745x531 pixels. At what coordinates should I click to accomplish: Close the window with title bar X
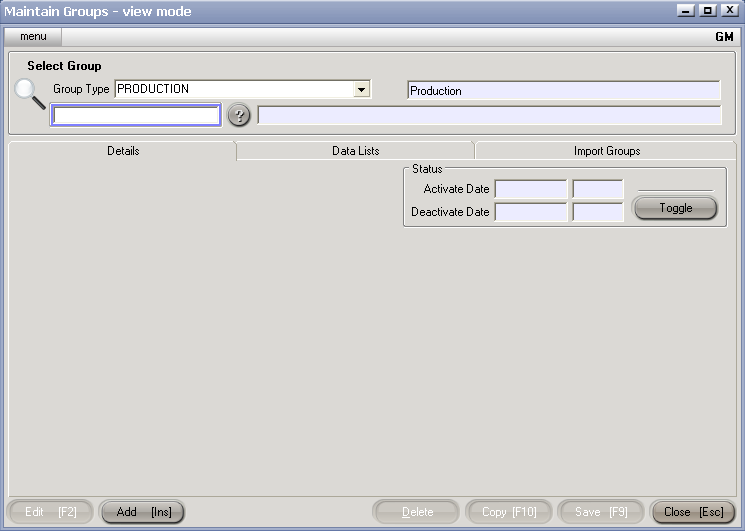(x=729, y=10)
